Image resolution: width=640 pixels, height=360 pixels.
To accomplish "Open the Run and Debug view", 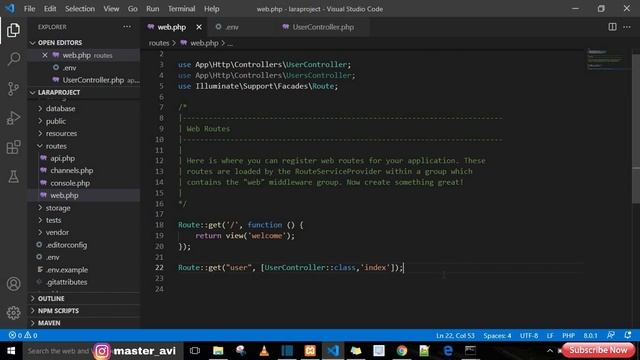I will pyautogui.click(x=13, y=118).
